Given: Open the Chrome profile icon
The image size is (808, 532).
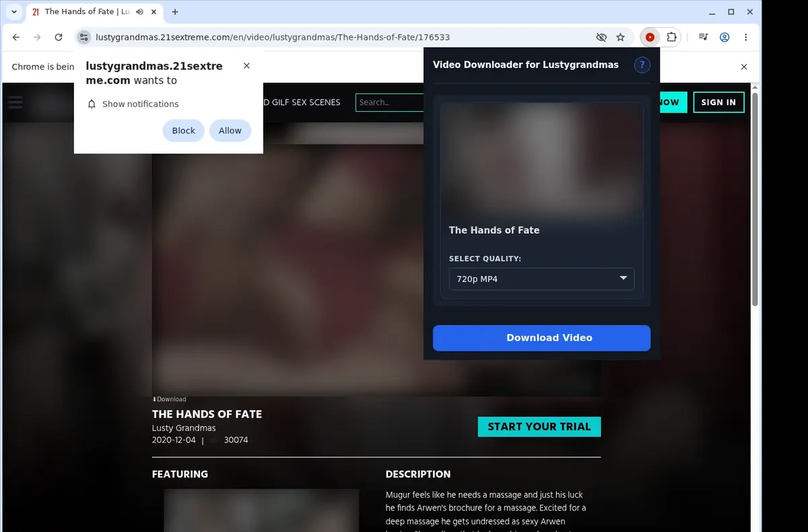Looking at the screenshot, I should coord(725,37).
